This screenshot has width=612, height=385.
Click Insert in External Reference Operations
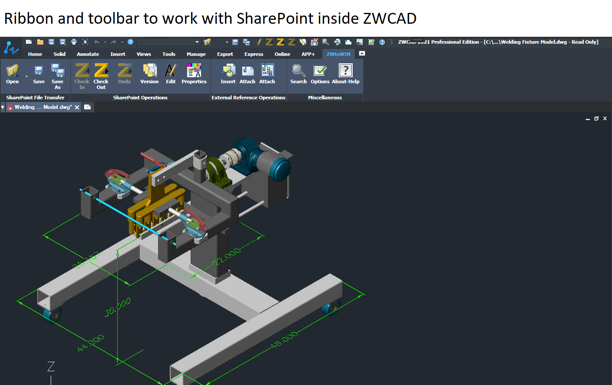tap(228, 74)
